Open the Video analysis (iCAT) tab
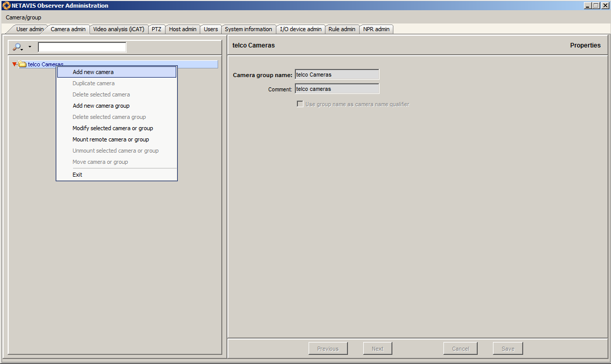Viewport: 611px width, 364px height. [x=119, y=29]
